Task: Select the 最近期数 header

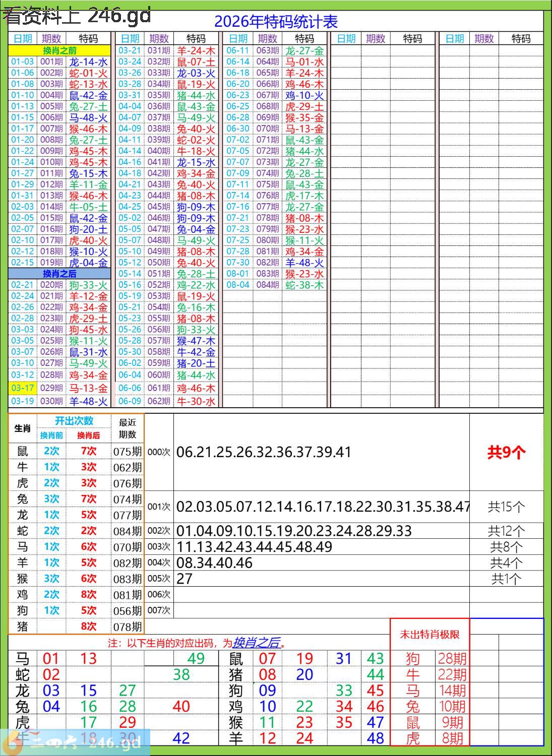Action: click(128, 428)
